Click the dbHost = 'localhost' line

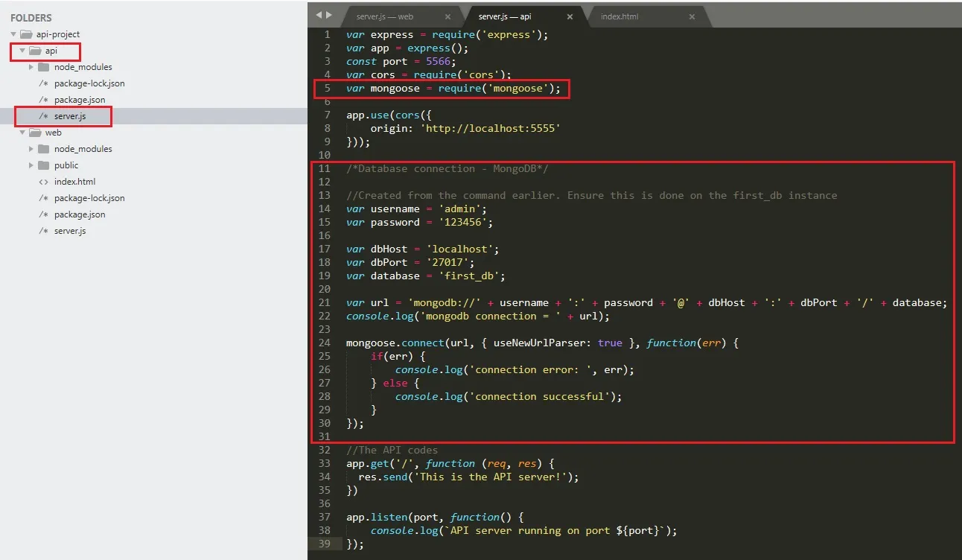tap(423, 249)
